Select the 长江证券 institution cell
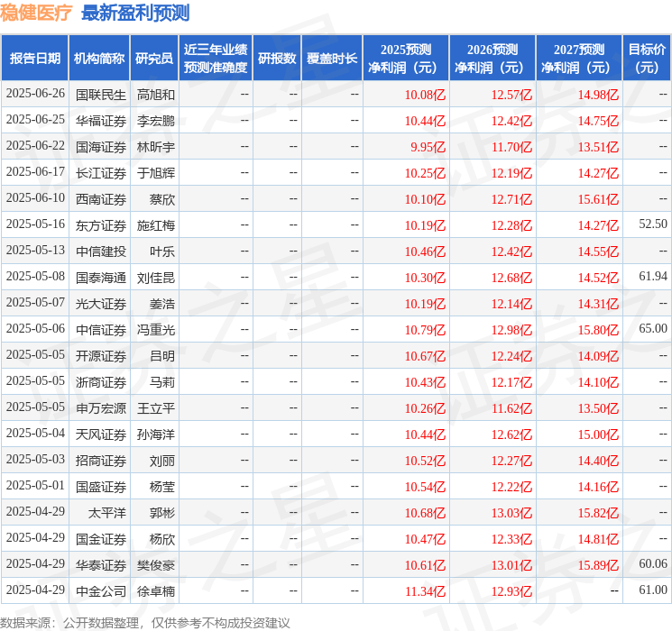Image resolution: width=672 pixels, height=631 pixels. pos(101,173)
